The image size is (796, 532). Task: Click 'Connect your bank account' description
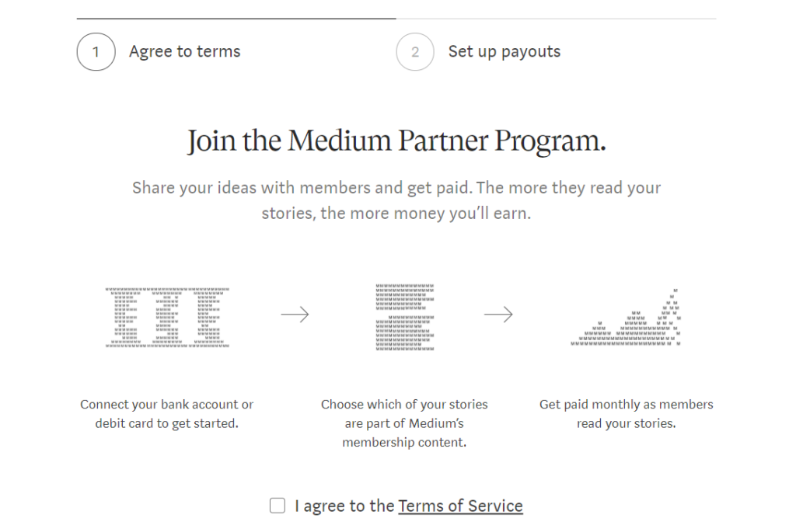(x=166, y=414)
